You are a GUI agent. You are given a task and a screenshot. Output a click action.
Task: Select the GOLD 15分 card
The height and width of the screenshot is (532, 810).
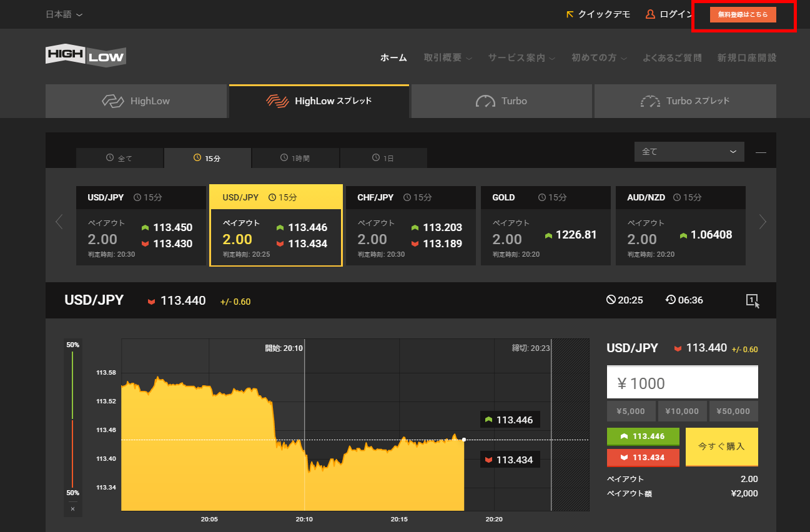click(546, 225)
